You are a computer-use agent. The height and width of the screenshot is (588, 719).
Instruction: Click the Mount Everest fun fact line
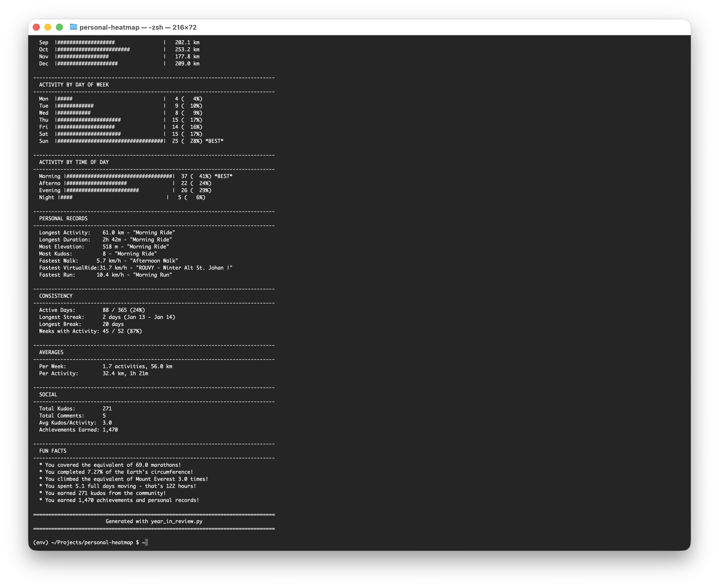(124, 479)
